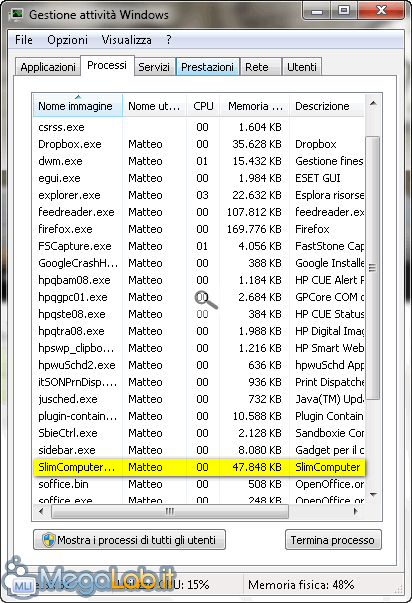This screenshot has width=412, height=603.
Task: Select the Dropbox.exe process row
Action: click(x=199, y=144)
